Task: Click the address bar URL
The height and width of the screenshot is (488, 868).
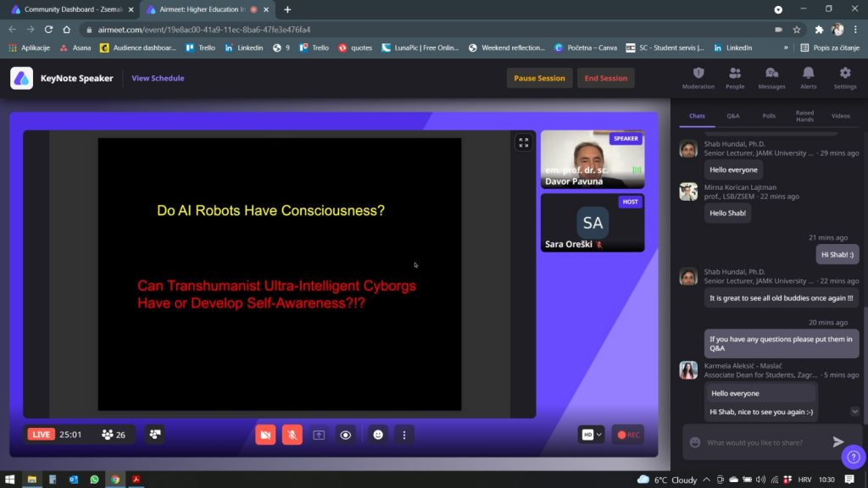Action: 204,30
